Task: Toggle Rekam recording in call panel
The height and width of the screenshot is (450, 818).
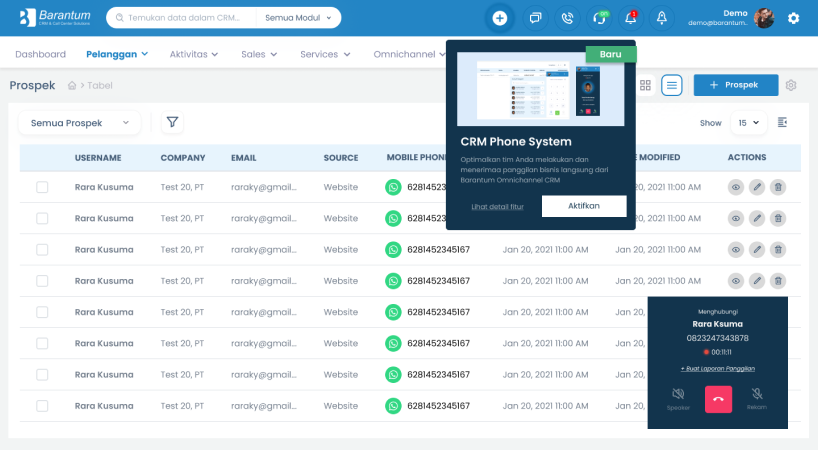Action: [x=756, y=398]
